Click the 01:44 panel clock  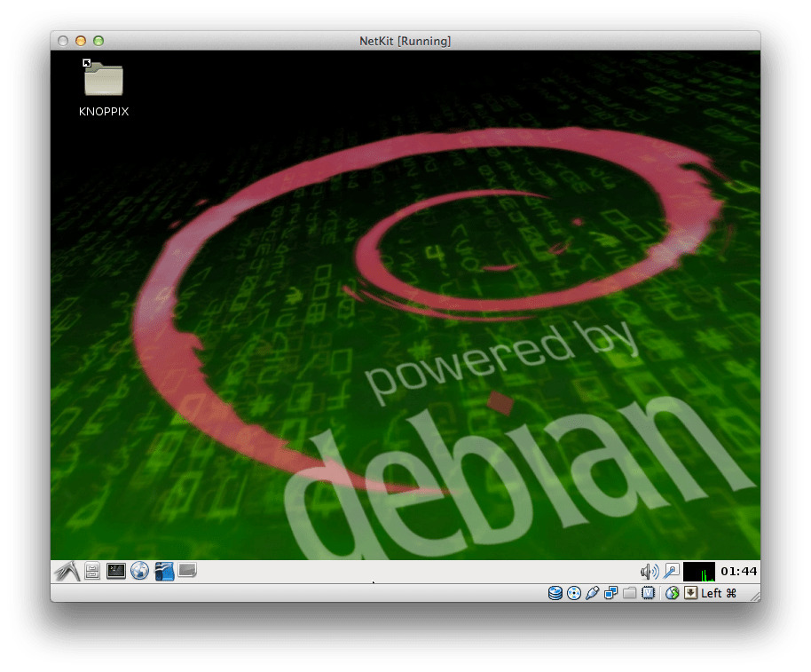coord(738,571)
